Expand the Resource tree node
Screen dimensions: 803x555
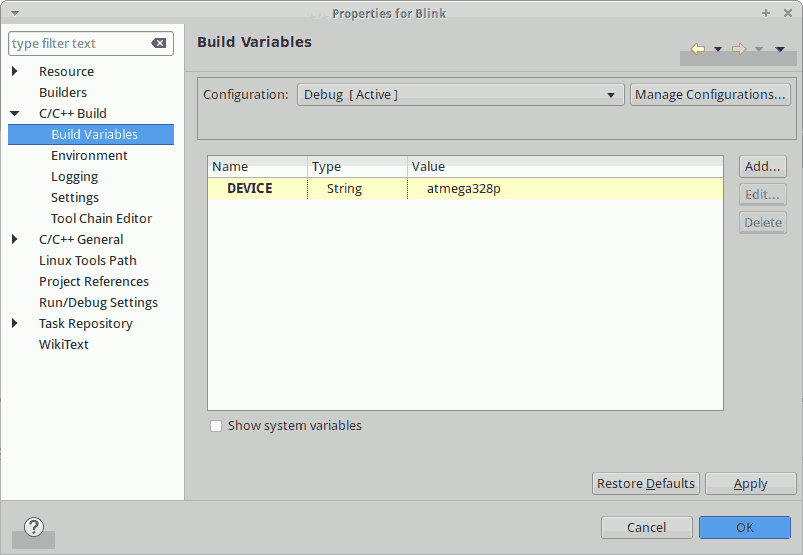click(15, 72)
